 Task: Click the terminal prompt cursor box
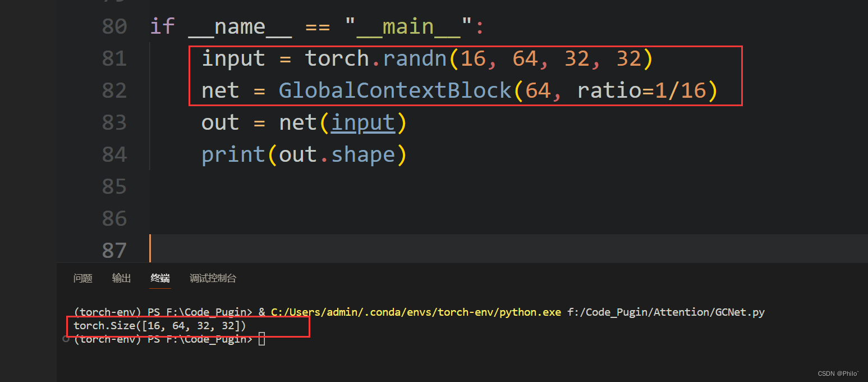pyautogui.click(x=261, y=339)
